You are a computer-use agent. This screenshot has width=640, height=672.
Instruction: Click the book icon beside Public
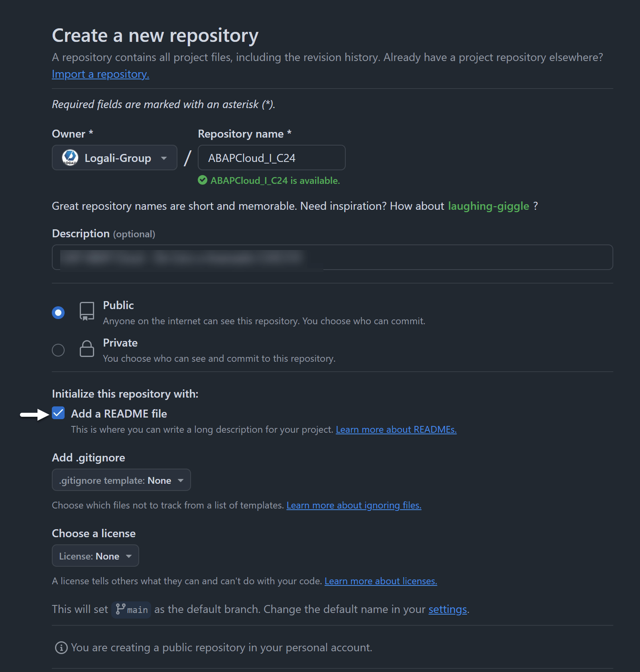coord(87,312)
